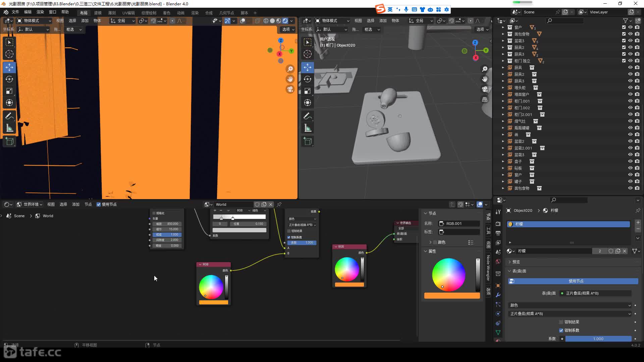Select the Scale tool in left viewport
This screenshot has height=362, width=644.
(x=9, y=91)
